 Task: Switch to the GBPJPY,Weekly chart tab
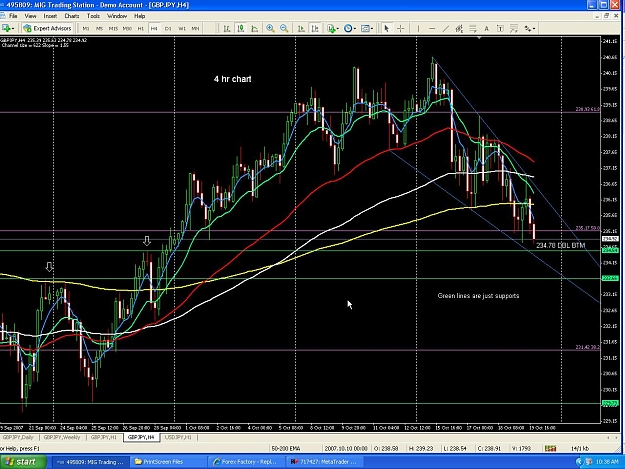62,438
